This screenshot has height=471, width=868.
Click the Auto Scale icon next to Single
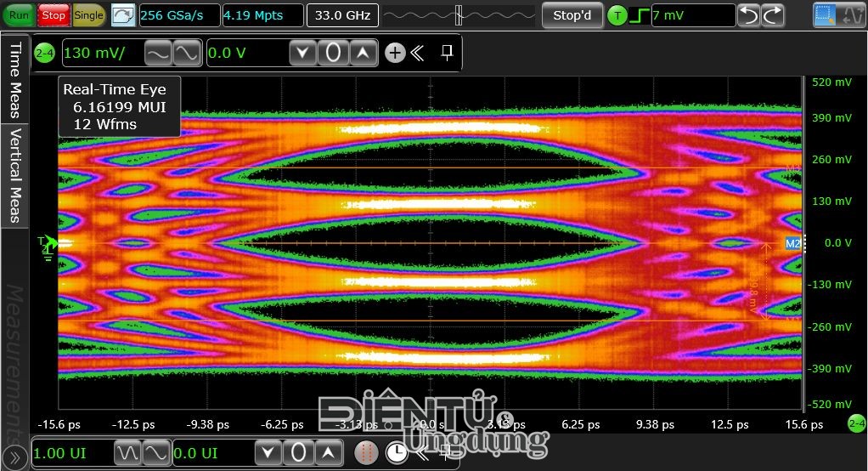tap(123, 15)
